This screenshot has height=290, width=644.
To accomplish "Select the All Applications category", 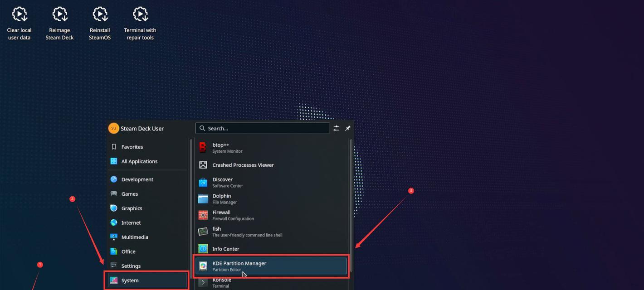I will pyautogui.click(x=147, y=161).
